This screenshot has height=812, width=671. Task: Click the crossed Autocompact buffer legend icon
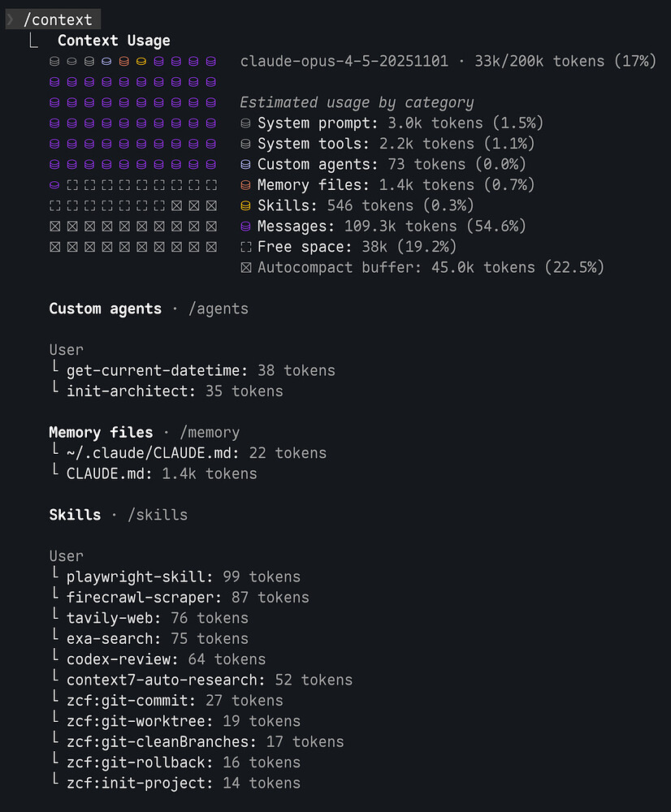coord(245,268)
